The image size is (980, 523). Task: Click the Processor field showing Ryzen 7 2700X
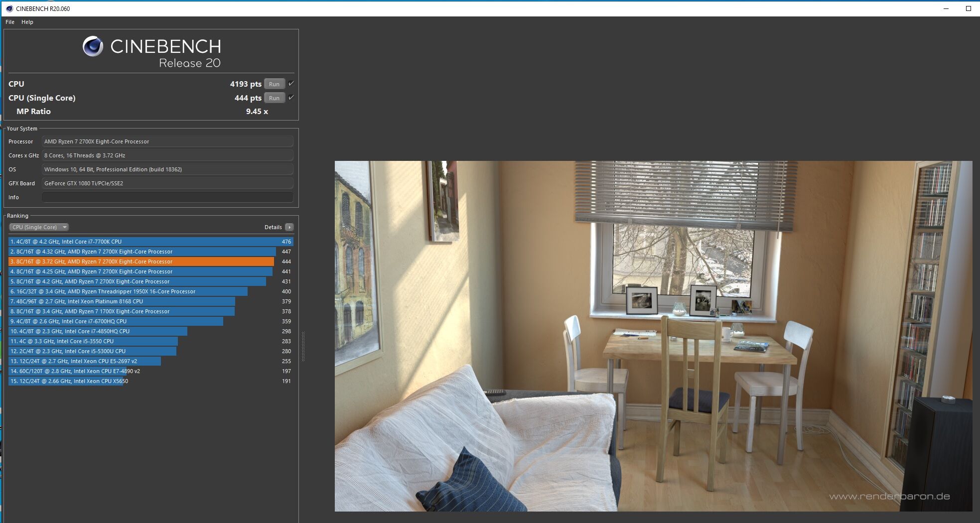(167, 141)
